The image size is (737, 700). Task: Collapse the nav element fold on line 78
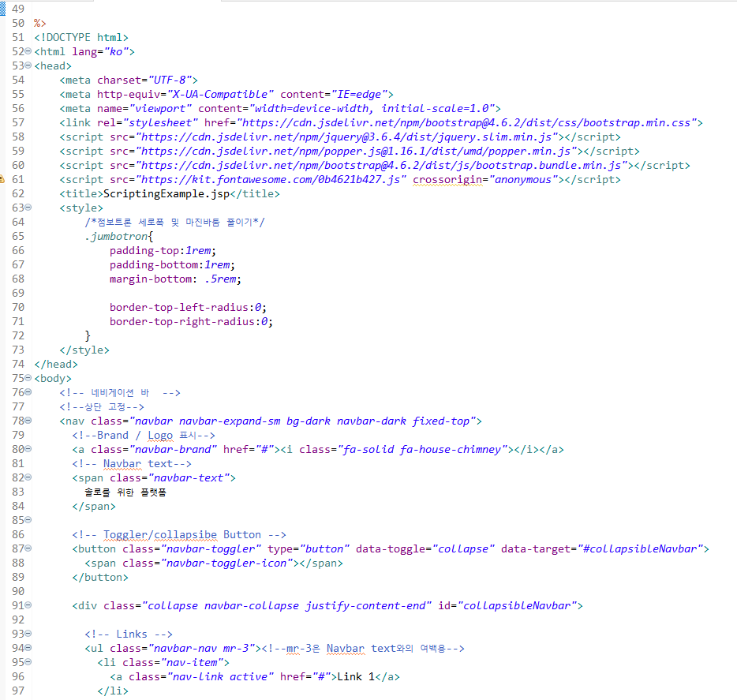click(28, 421)
